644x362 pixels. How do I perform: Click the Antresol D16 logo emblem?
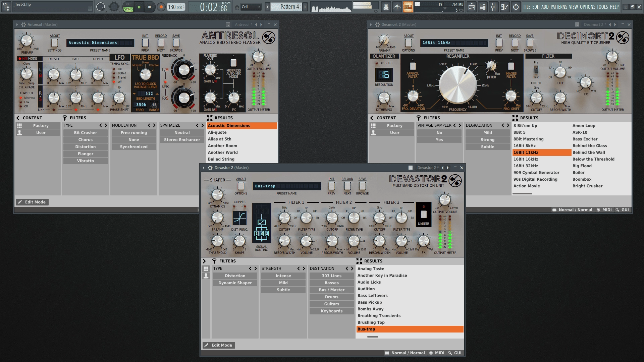point(269,38)
